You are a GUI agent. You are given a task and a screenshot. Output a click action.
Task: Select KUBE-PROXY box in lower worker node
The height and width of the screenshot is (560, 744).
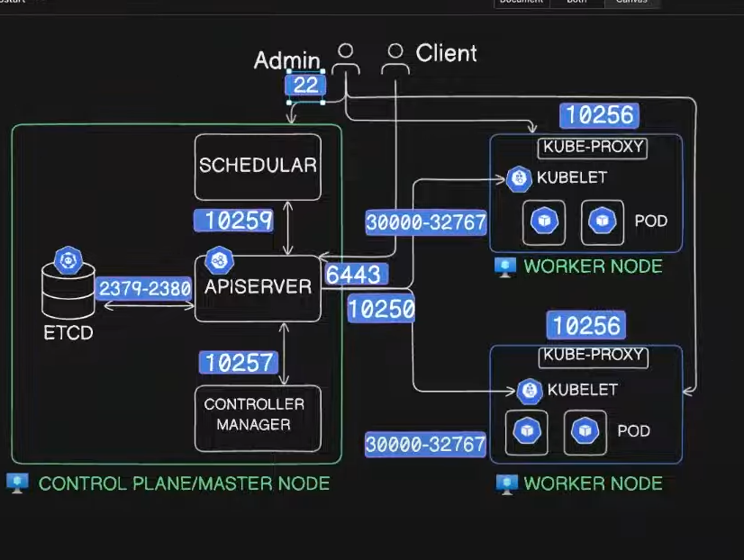pyautogui.click(x=593, y=357)
